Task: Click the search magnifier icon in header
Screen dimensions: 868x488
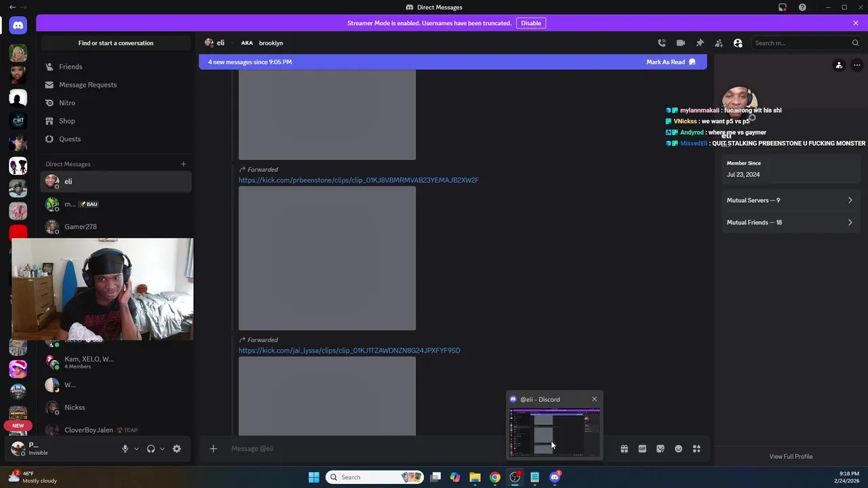Action: [x=855, y=43]
